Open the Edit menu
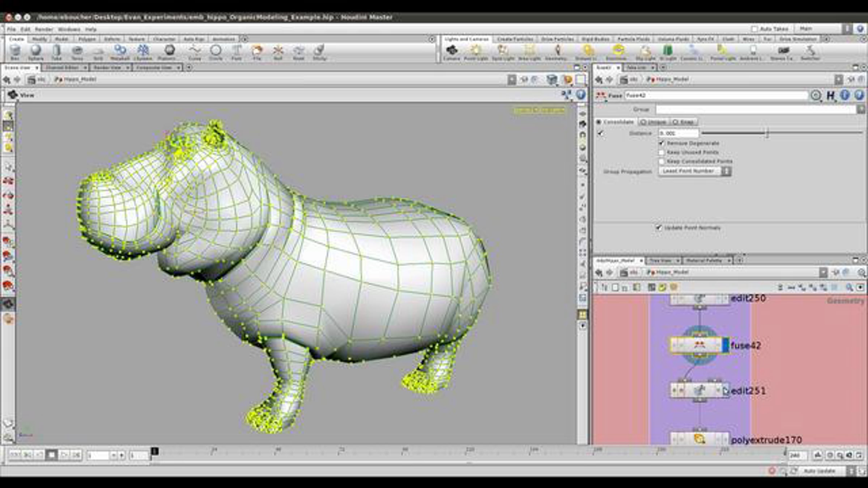 25,29
